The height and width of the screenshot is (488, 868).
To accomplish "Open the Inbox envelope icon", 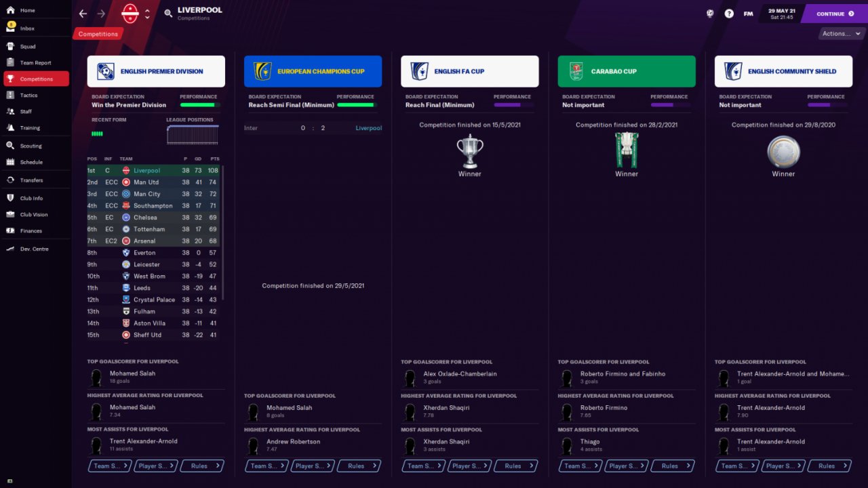I will [10, 28].
